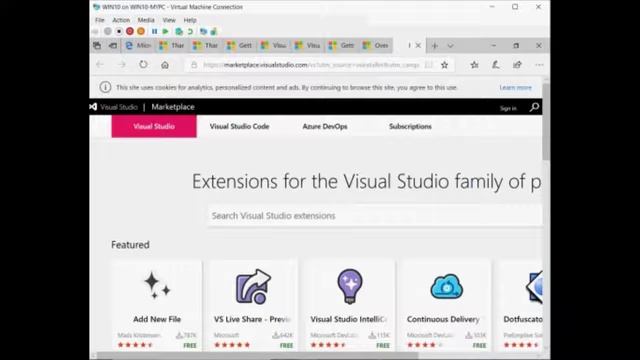Refresh the Marketplace page
Viewport: 640px width, 360px height.
pyautogui.click(x=143, y=64)
